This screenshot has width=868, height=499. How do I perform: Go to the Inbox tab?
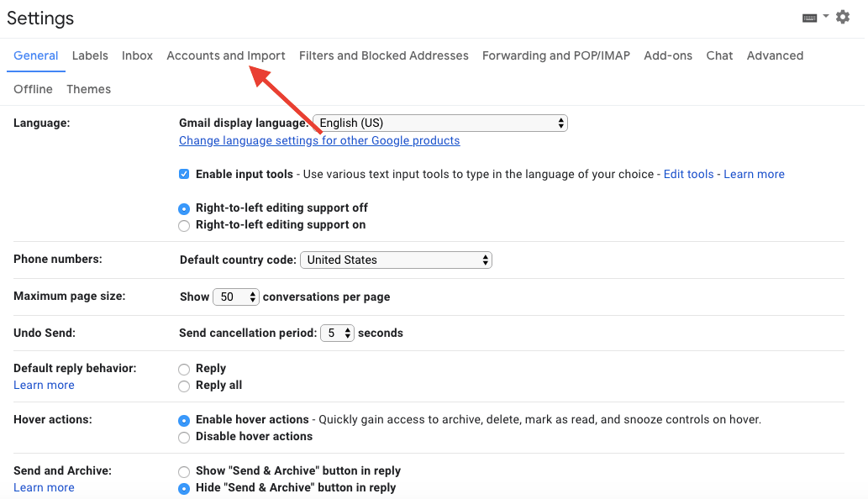coord(137,56)
